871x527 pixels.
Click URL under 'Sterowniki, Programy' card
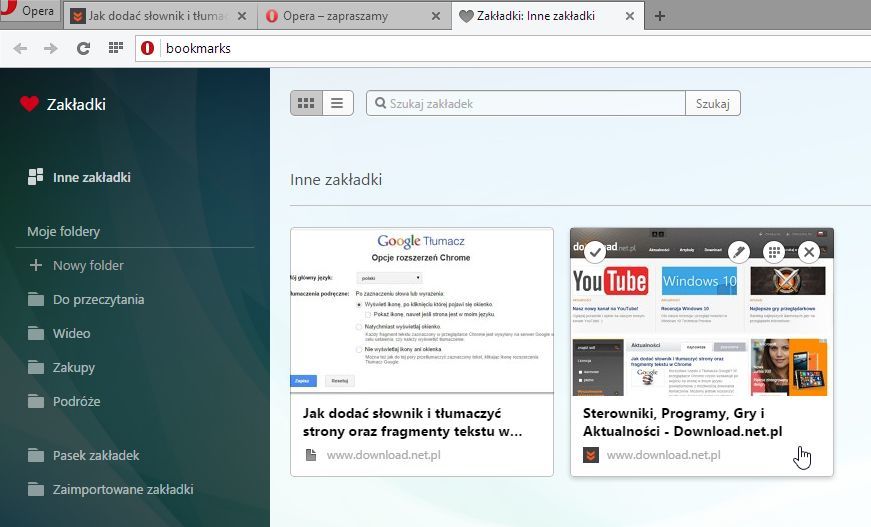click(663, 455)
